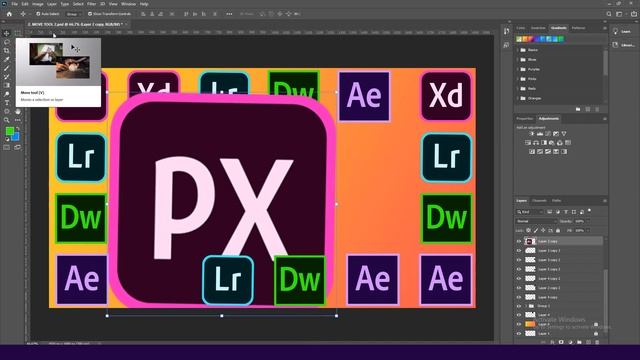The height and width of the screenshot is (360, 640).
Task: Add a Hue/Saturation adjustment
Action: pos(528,143)
